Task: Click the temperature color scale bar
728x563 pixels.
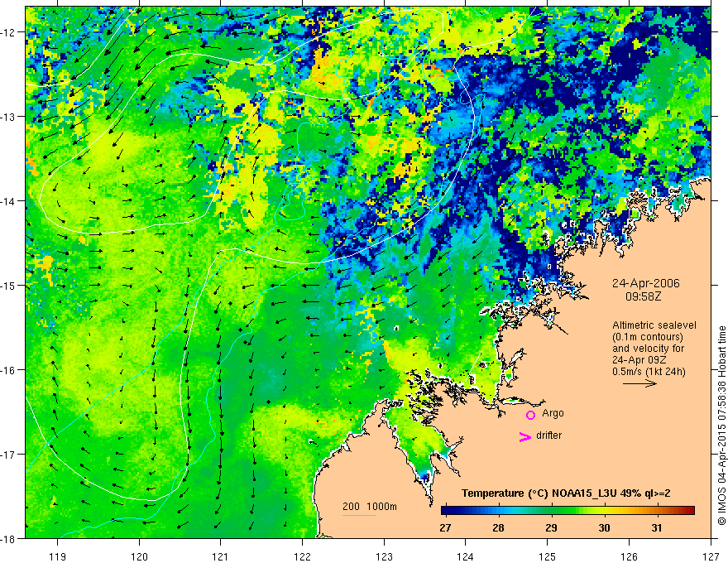Action: [568, 511]
